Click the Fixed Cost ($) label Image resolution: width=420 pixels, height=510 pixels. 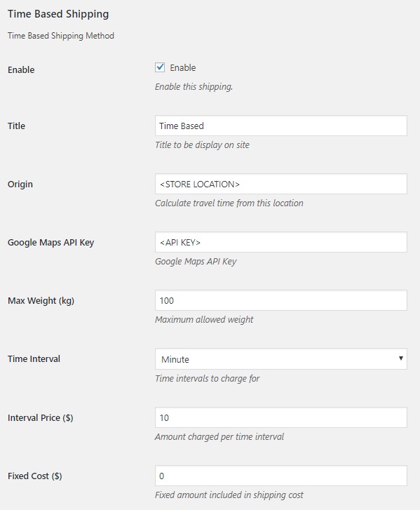(x=35, y=476)
